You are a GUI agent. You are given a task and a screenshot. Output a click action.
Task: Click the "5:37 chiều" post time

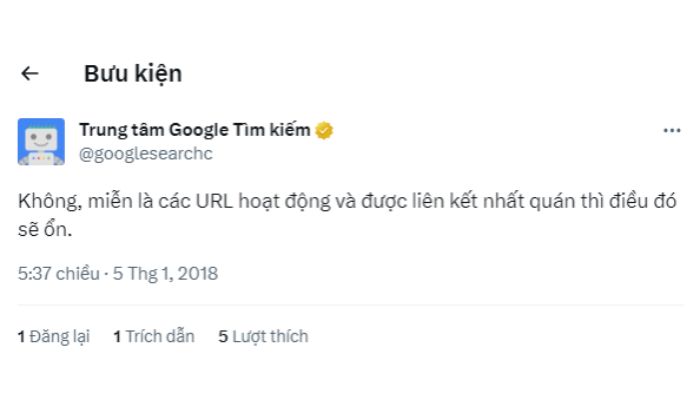(x=59, y=272)
